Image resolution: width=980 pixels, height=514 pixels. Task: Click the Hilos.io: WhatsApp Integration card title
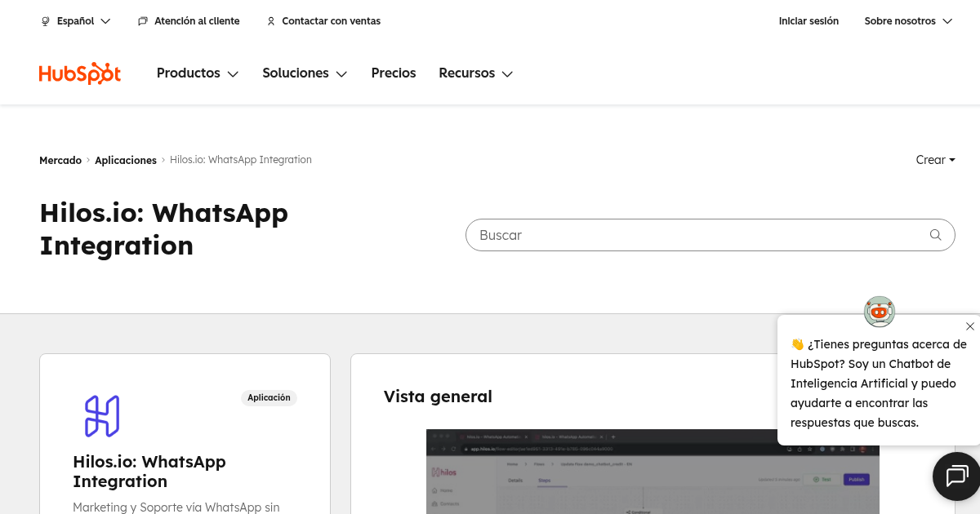pos(149,472)
